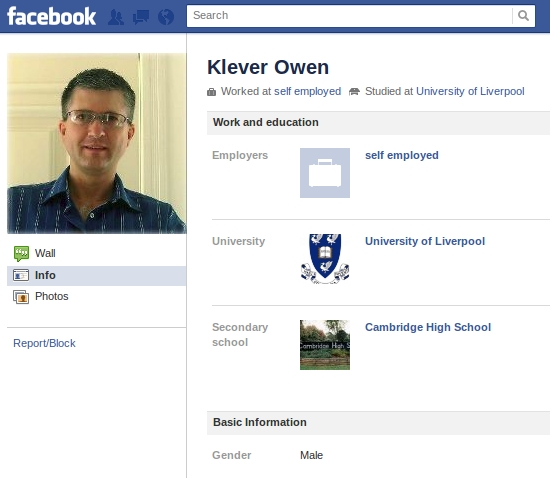Click the Facebook logo
Screen dimensions: 550x478
[52, 16]
